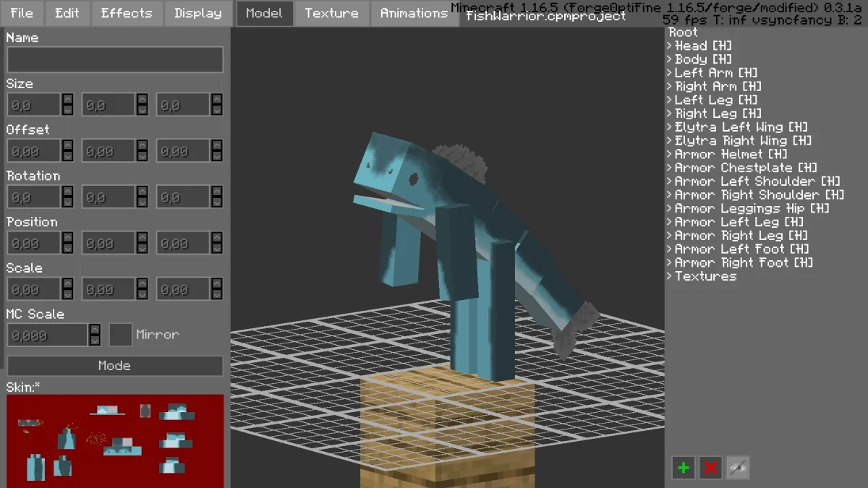Expand the Right Leg node arrow
Image resolution: width=868 pixels, height=488 pixels.
point(669,114)
